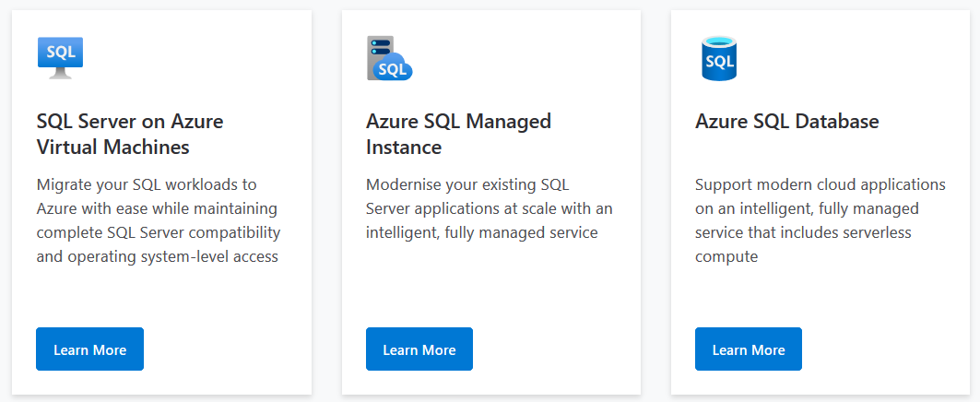Click the SQL monitor icon for Virtual Machines
Screen dimensions: 980x402
(60, 57)
